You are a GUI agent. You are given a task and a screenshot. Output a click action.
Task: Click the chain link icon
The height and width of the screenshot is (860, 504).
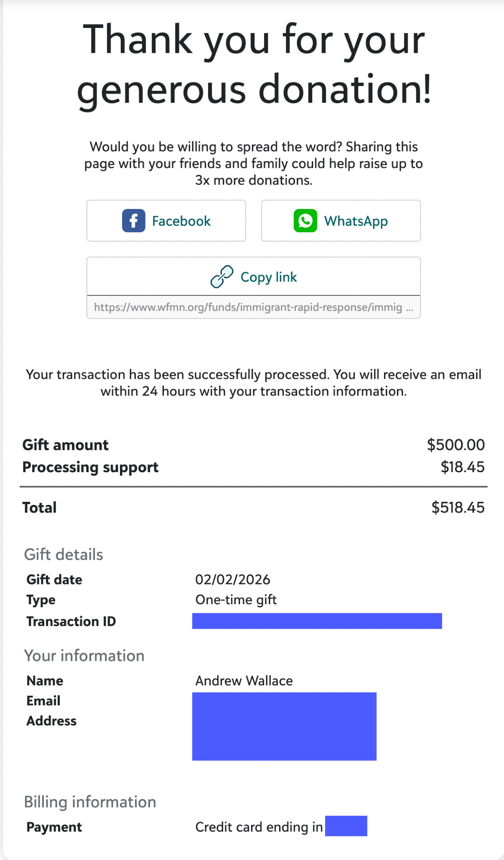click(x=222, y=276)
